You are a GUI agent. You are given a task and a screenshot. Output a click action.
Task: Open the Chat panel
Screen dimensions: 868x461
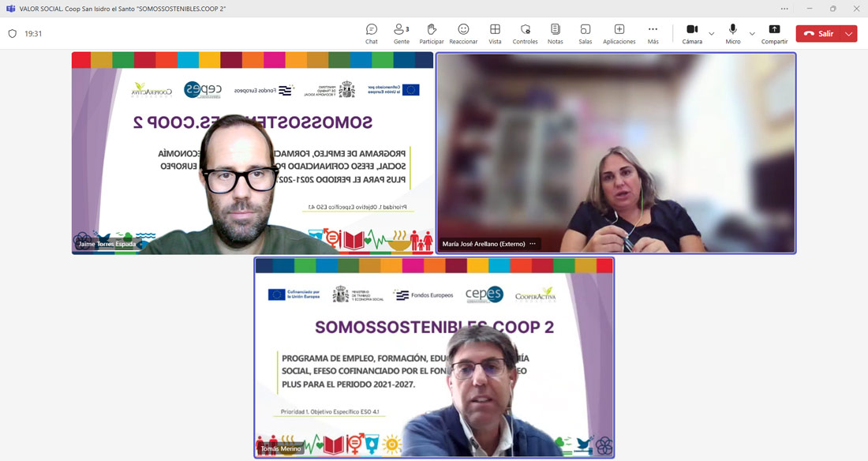tap(371, 34)
